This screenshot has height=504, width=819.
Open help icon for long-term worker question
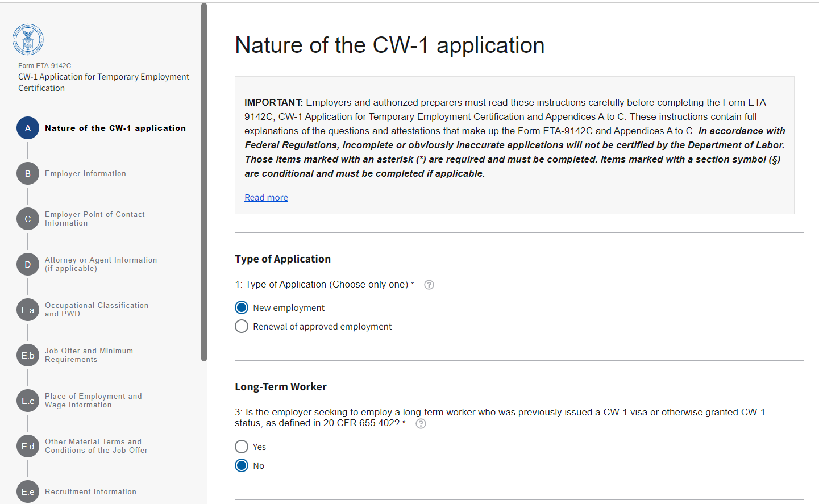(421, 423)
